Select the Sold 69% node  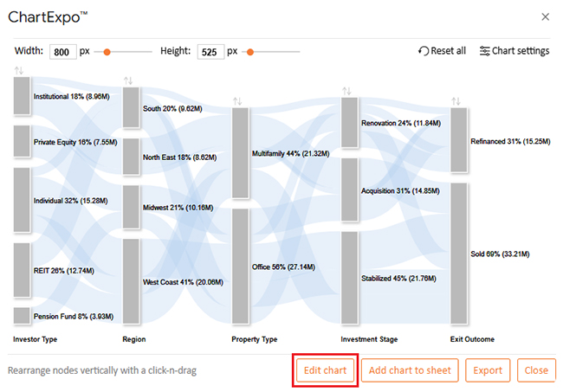pos(459,254)
